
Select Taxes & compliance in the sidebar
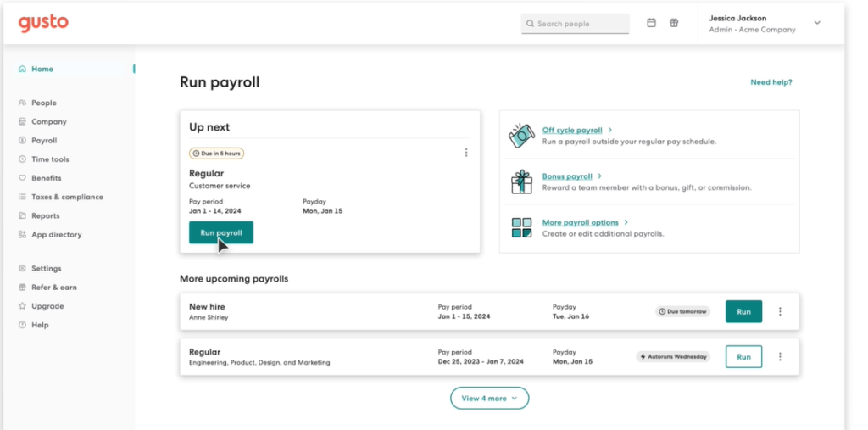(x=67, y=197)
